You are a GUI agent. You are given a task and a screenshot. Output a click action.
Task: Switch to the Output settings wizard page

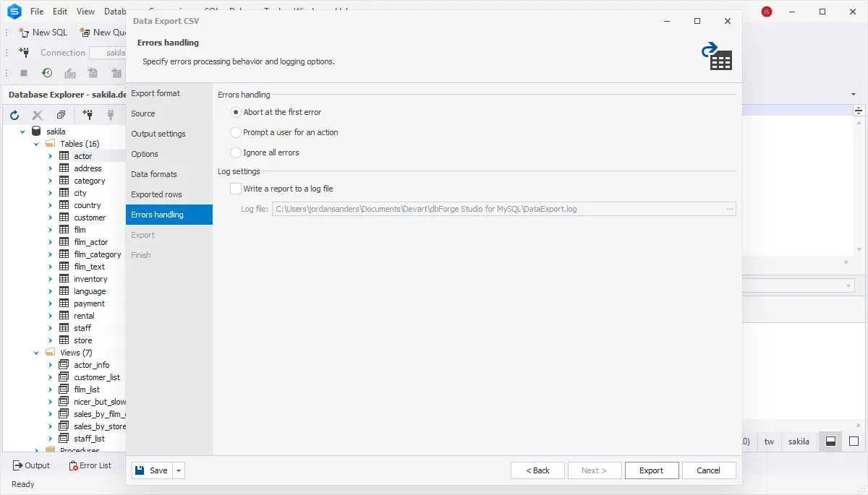[x=158, y=134]
